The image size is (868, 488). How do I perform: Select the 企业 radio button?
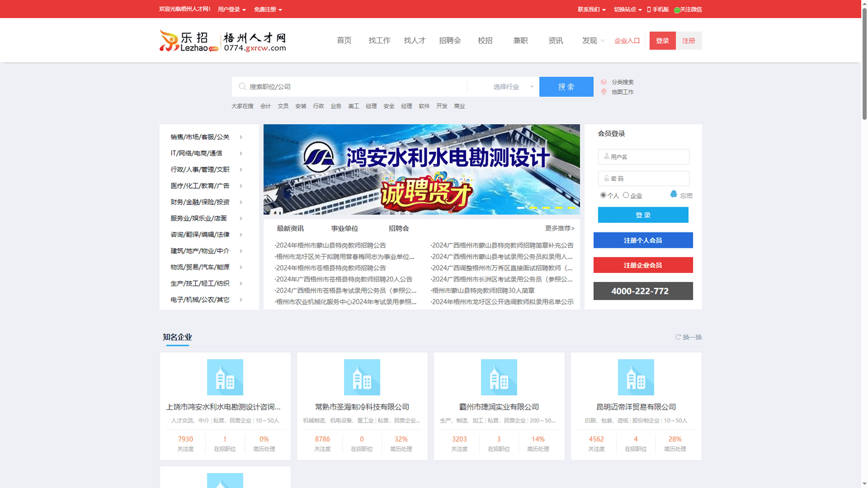[x=626, y=195]
